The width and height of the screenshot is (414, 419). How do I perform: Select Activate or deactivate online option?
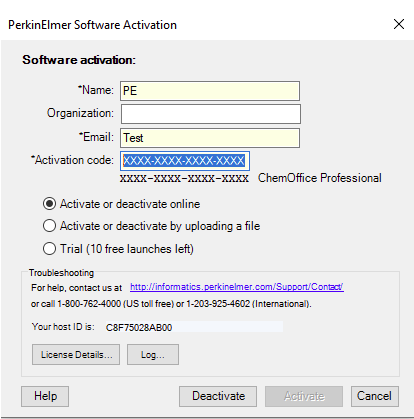pyautogui.click(x=122, y=204)
